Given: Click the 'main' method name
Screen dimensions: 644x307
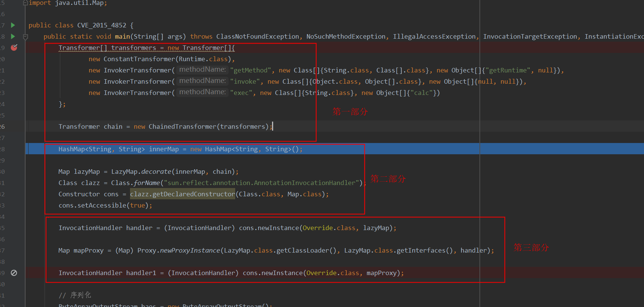Looking at the screenshot, I should [122, 36].
